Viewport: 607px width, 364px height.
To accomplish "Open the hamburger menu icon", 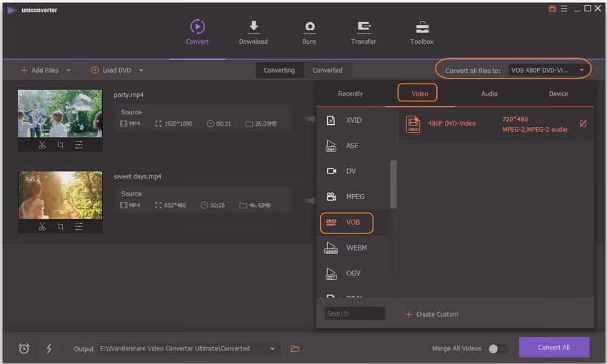I will pos(564,9).
